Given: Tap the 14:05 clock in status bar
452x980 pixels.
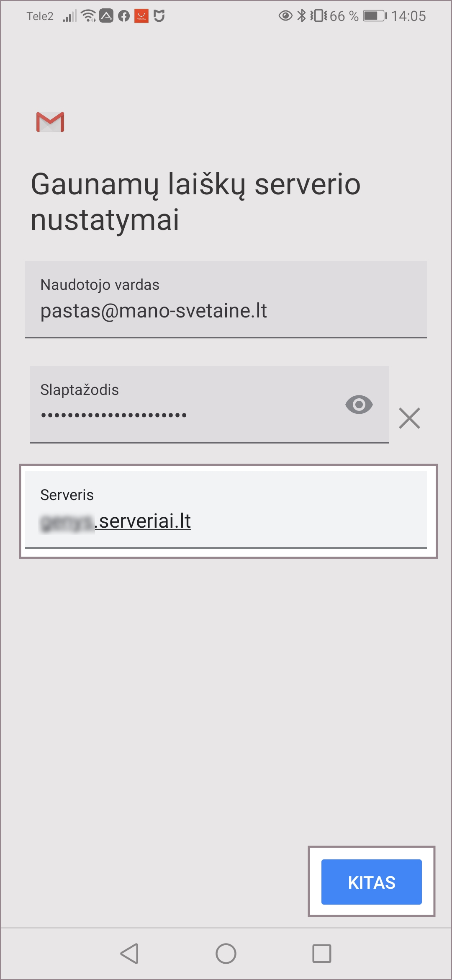Looking at the screenshot, I should click(x=408, y=16).
